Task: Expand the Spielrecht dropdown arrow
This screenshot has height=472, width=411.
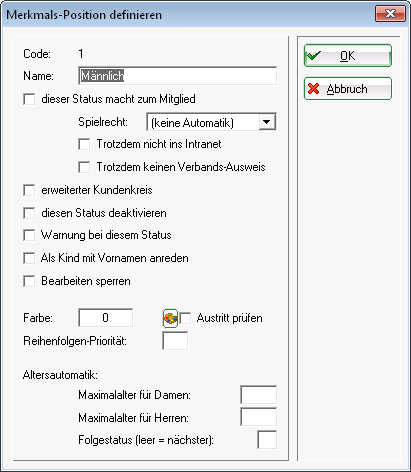Action: (x=267, y=122)
